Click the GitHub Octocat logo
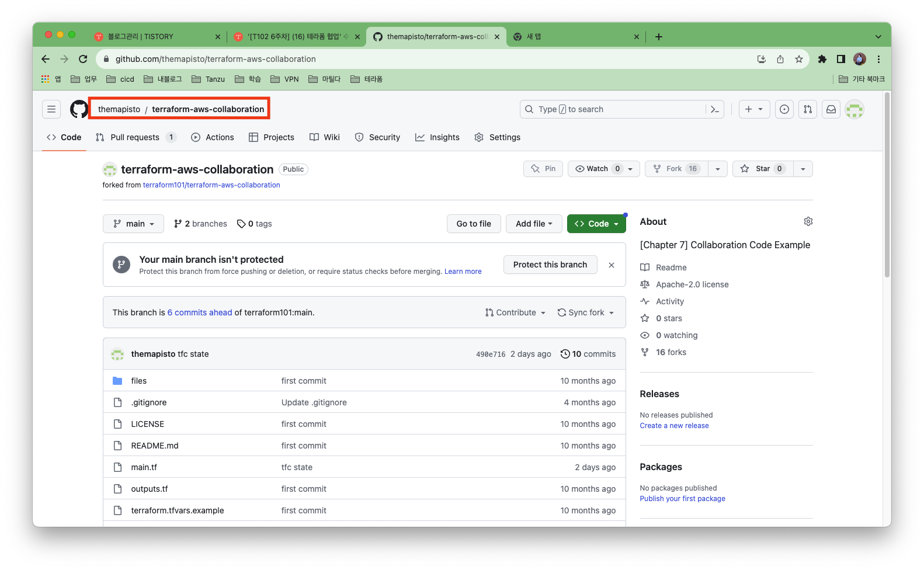 point(79,109)
